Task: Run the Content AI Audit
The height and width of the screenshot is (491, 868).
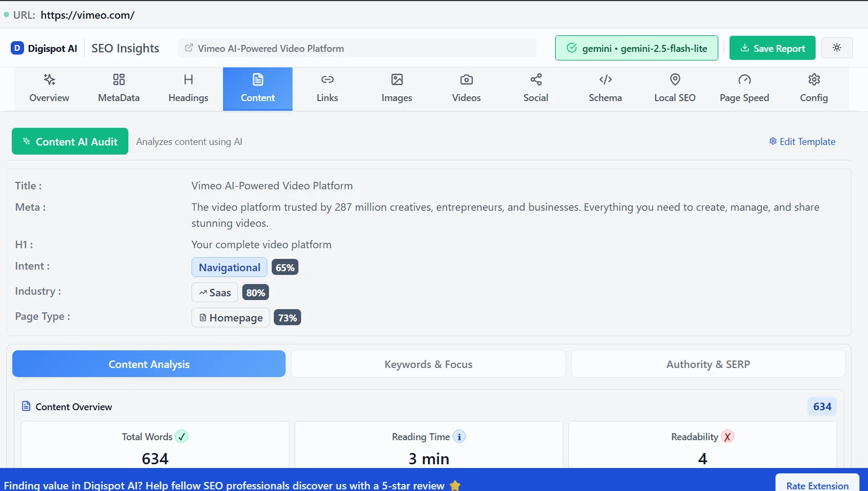Action: click(70, 141)
